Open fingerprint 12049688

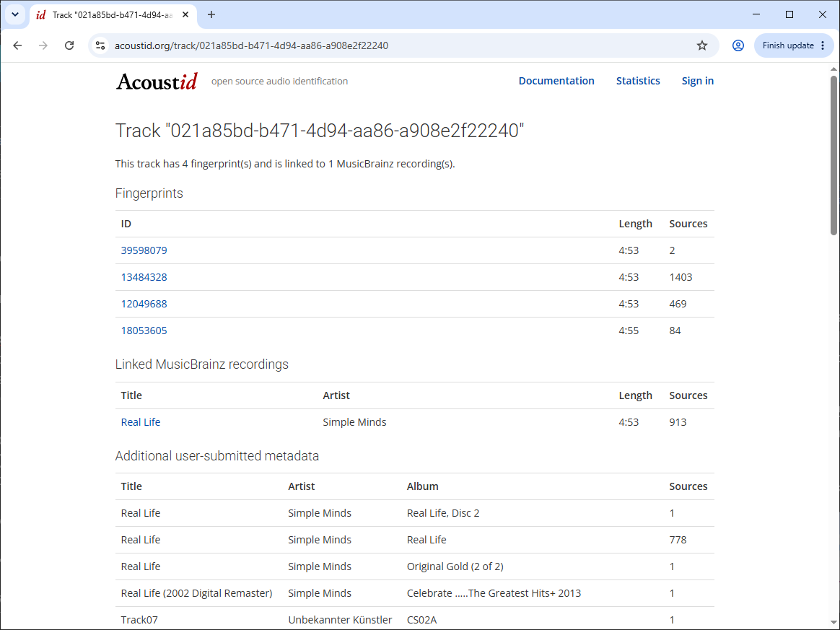[144, 304]
